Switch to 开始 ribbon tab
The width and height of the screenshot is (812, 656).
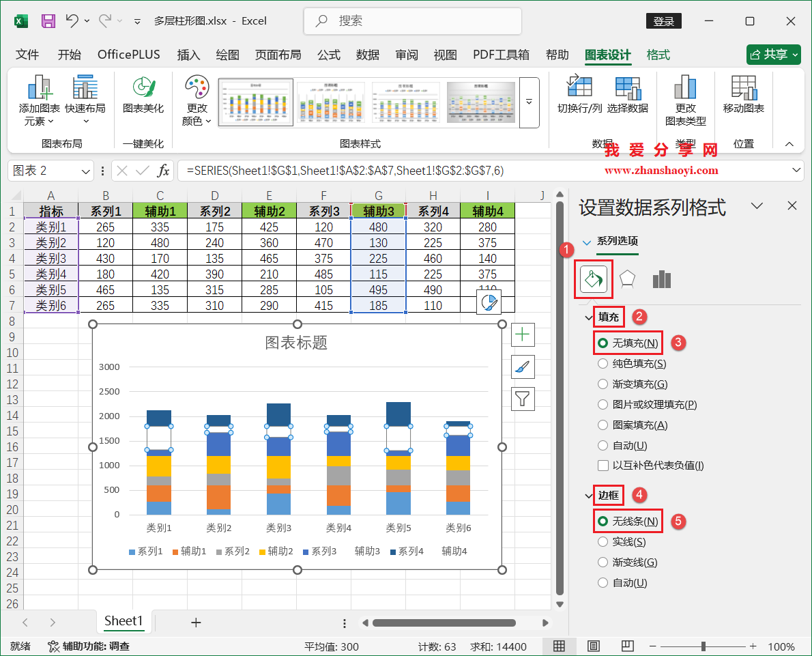pyautogui.click(x=70, y=55)
